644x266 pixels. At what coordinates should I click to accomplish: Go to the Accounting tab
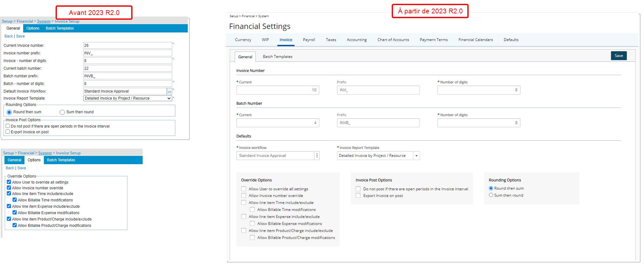pyautogui.click(x=356, y=40)
